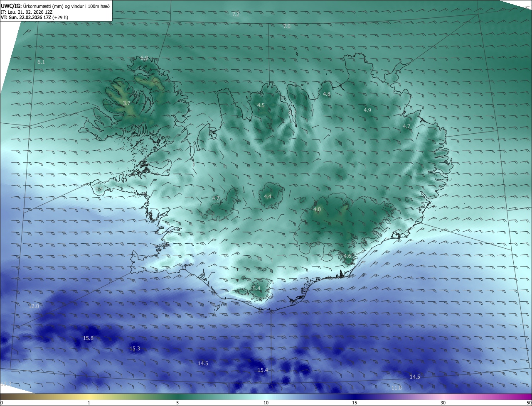The image size is (532, 406).
Task: Select the 15.8 value label offshore
Action: click(88, 338)
